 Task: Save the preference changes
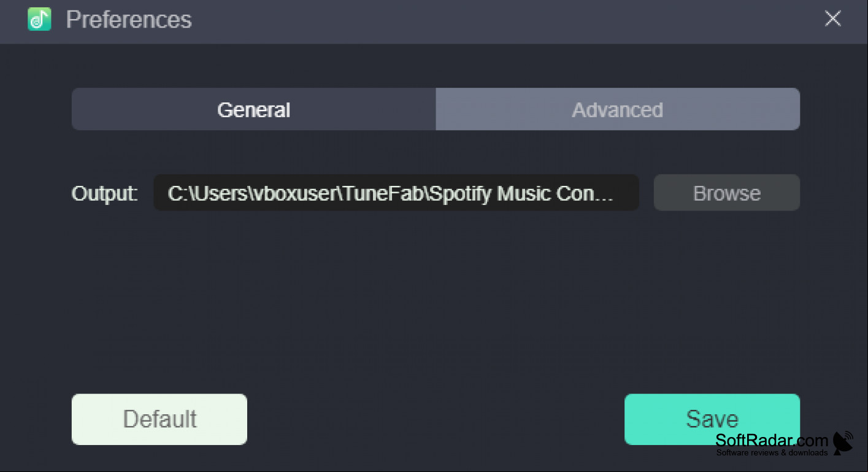712,419
